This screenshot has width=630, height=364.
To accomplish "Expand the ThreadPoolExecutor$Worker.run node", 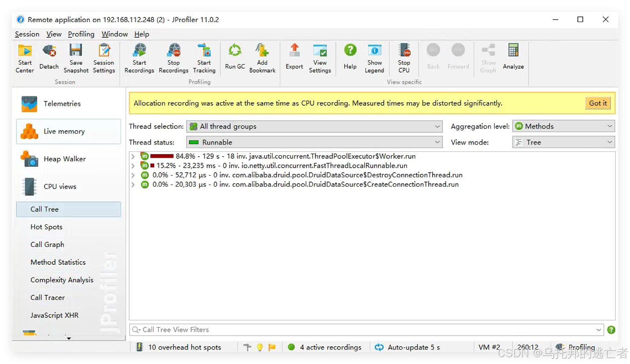I will (133, 157).
